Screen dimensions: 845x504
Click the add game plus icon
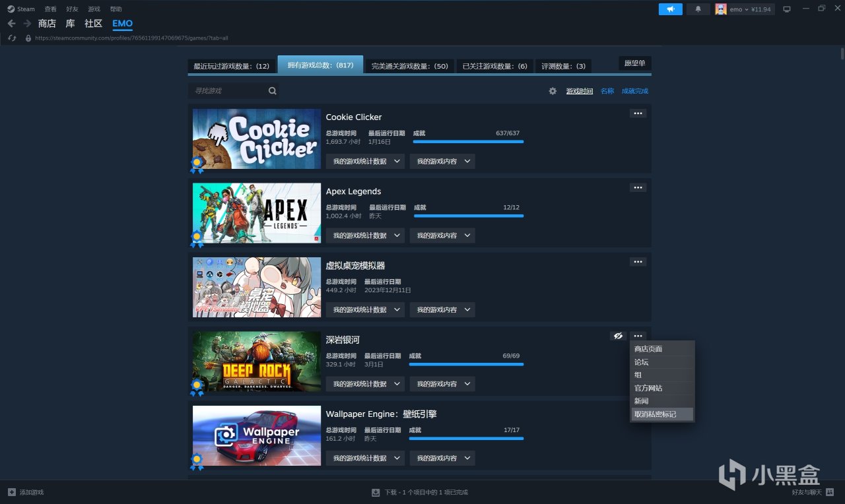[x=11, y=492]
